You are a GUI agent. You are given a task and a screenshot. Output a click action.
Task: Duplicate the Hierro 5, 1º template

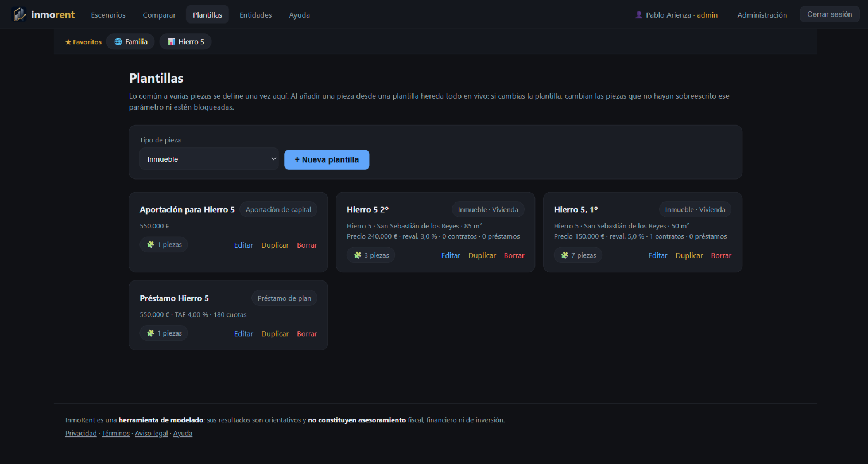(689, 255)
